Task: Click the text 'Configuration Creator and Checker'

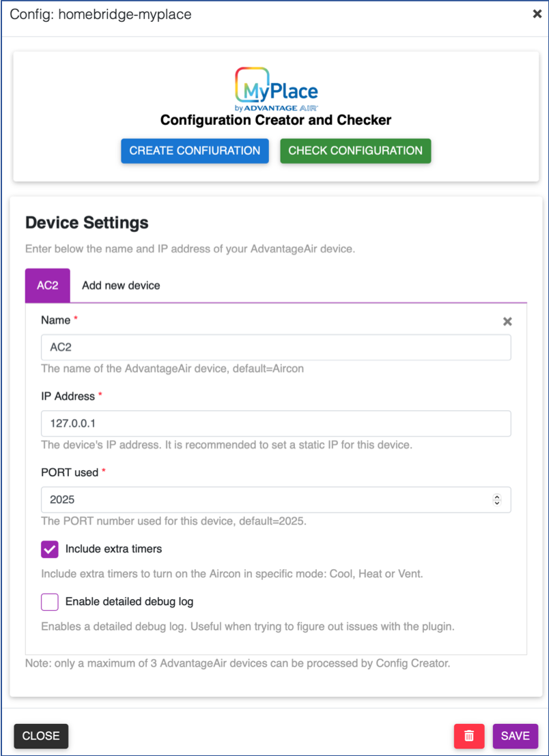Action: (276, 119)
